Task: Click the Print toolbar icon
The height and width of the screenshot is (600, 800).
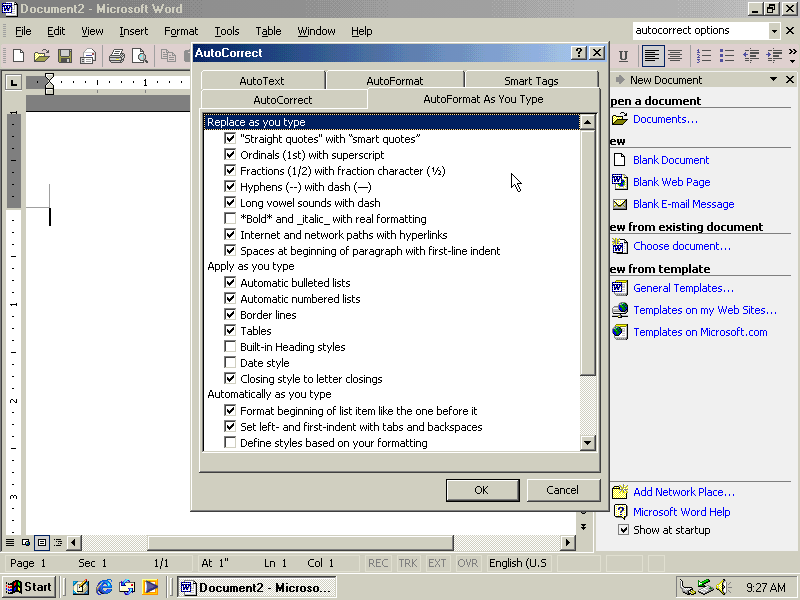Action: 116,56
